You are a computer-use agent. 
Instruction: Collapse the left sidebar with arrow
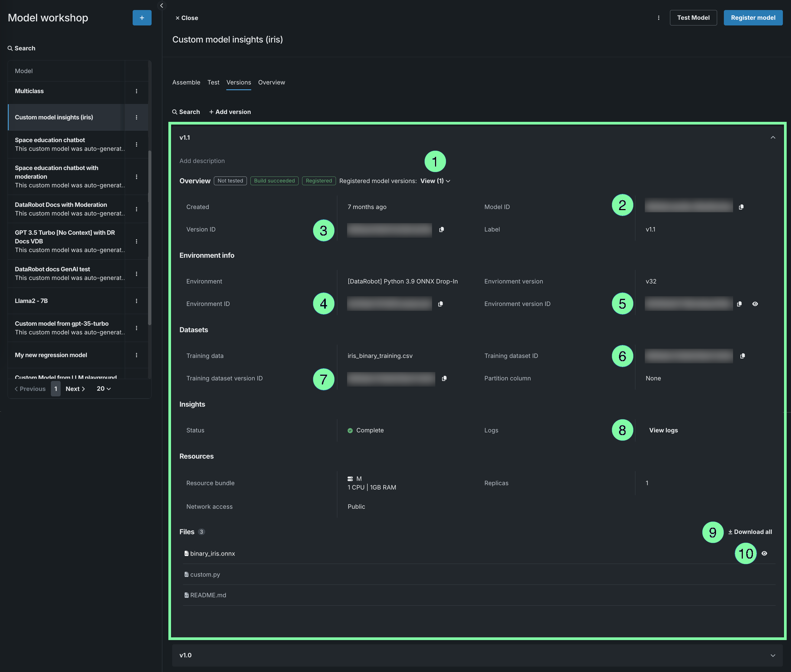coord(161,5)
